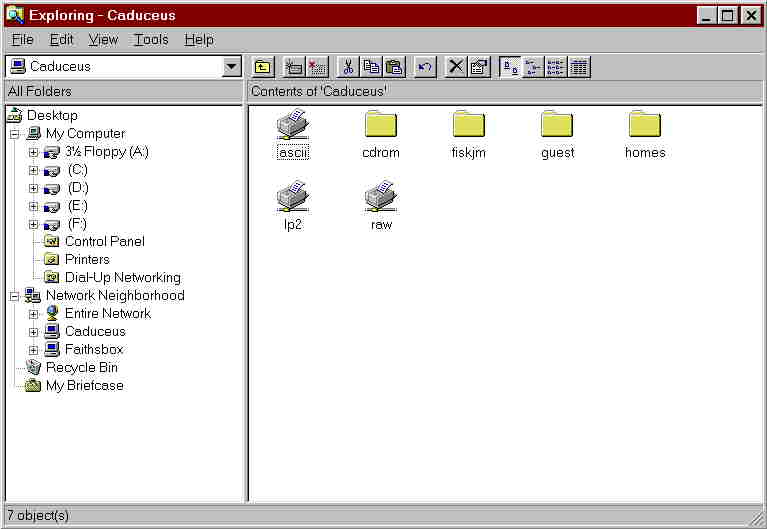The image size is (767, 529).
Task: Open the View menu
Action: coord(103,40)
